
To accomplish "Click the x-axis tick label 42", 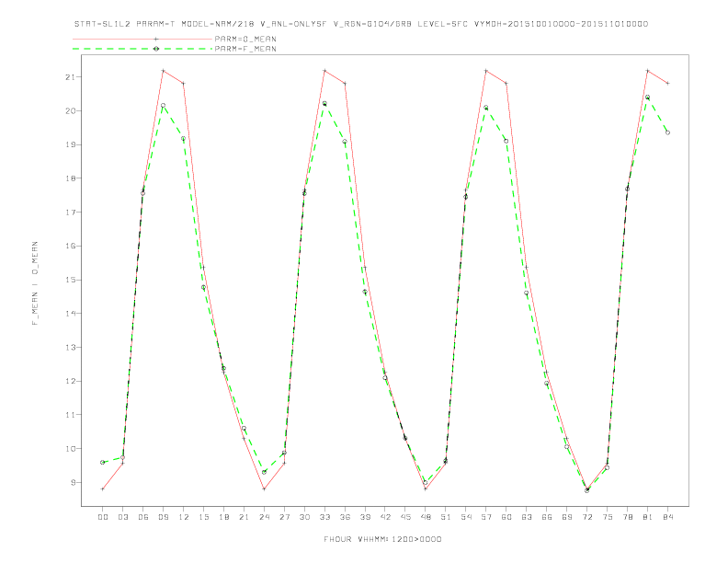I will point(385,517).
